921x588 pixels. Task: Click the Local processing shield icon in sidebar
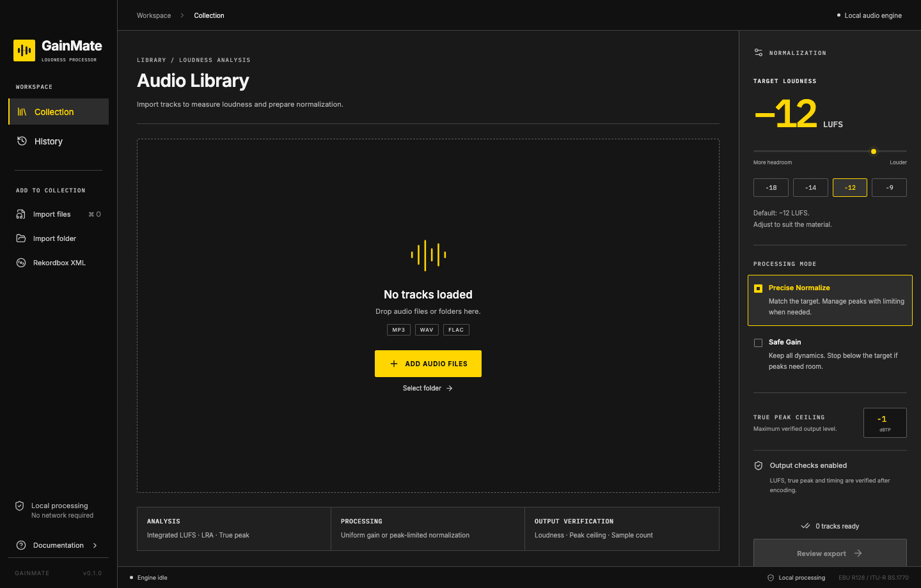point(20,506)
